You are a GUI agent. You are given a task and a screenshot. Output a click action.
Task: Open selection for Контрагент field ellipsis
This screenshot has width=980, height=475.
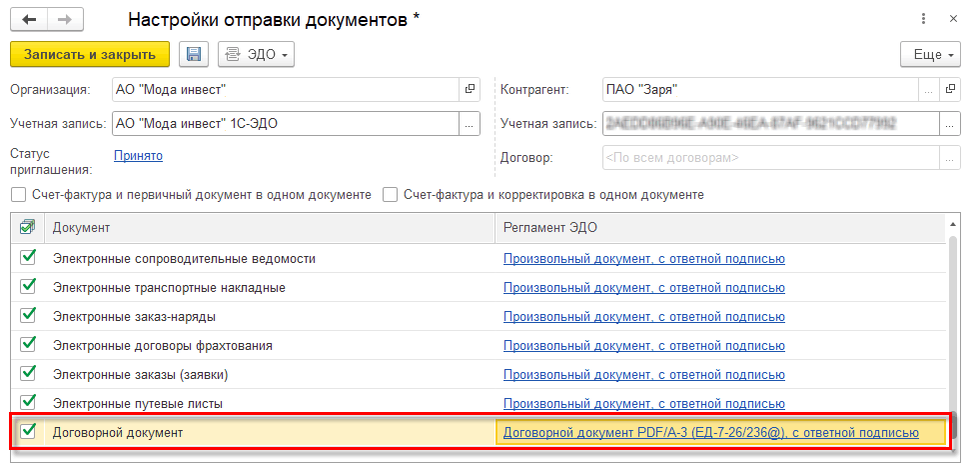pyautogui.click(x=930, y=90)
